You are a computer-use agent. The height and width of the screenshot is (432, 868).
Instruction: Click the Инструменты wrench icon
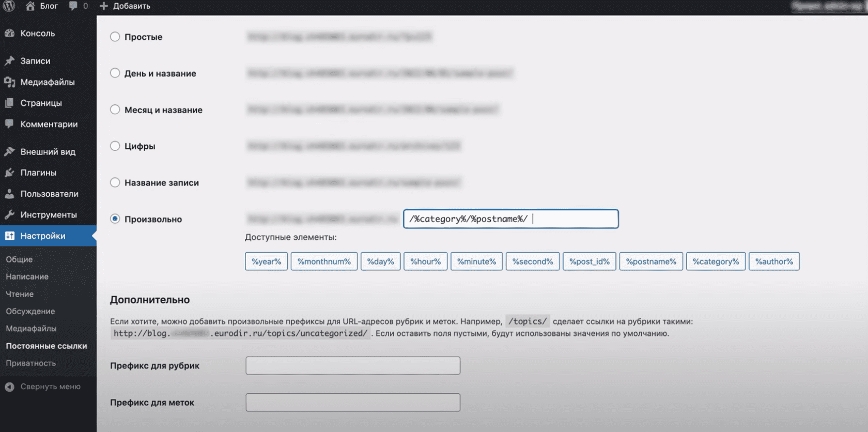[x=9, y=214]
